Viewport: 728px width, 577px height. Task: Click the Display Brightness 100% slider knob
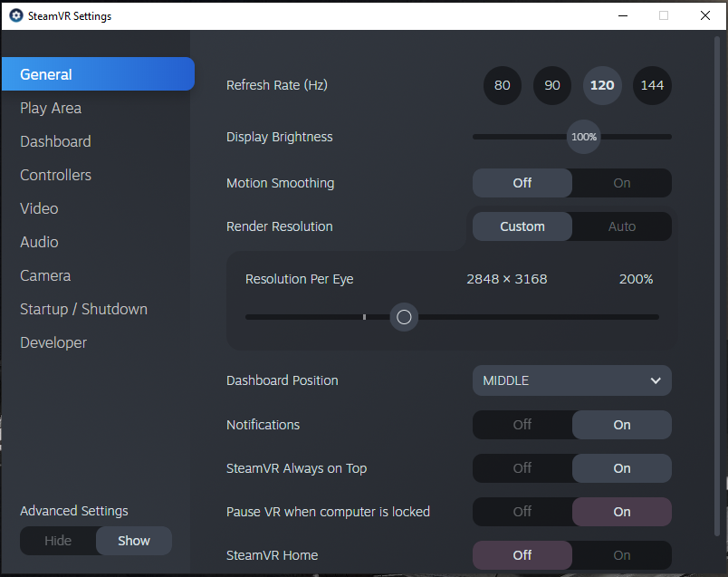coord(584,137)
